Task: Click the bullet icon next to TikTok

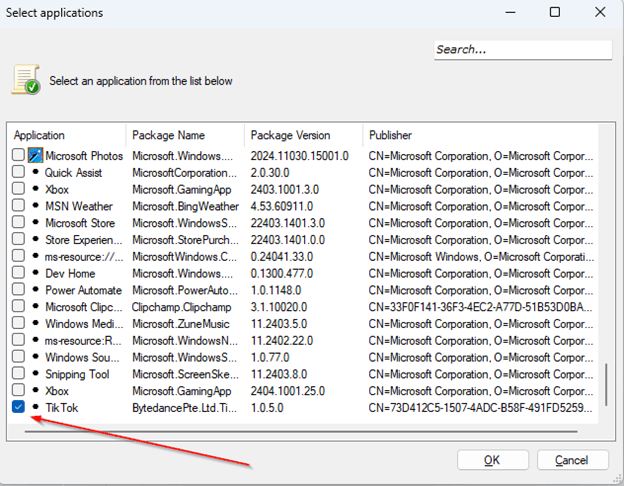Action: pos(35,407)
